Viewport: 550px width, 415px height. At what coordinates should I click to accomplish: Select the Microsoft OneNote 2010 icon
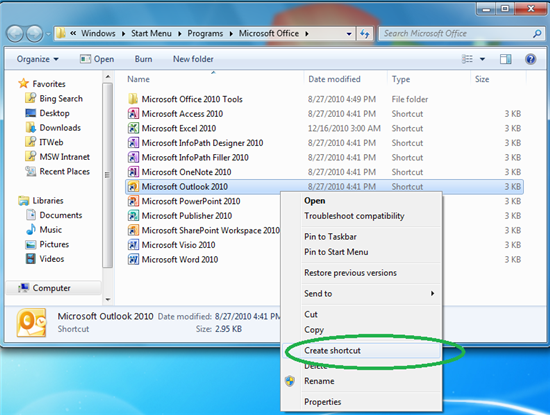tap(133, 172)
